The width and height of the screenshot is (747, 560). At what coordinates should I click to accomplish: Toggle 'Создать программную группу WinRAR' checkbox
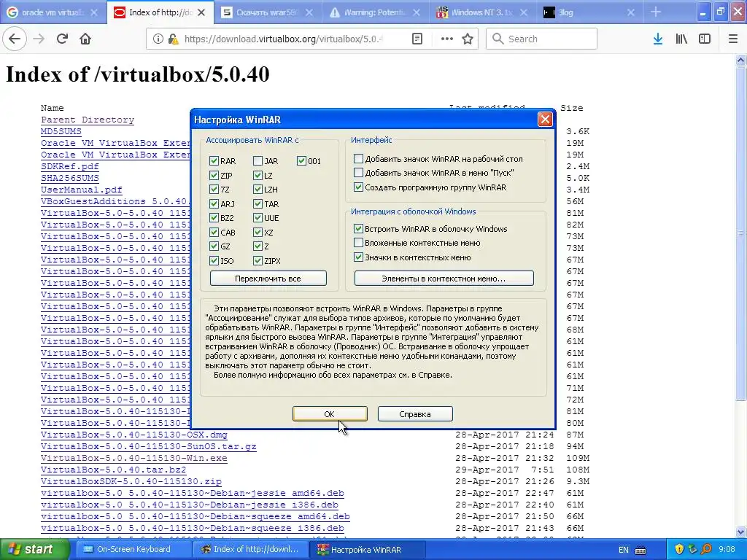pyautogui.click(x=359, y=187)
